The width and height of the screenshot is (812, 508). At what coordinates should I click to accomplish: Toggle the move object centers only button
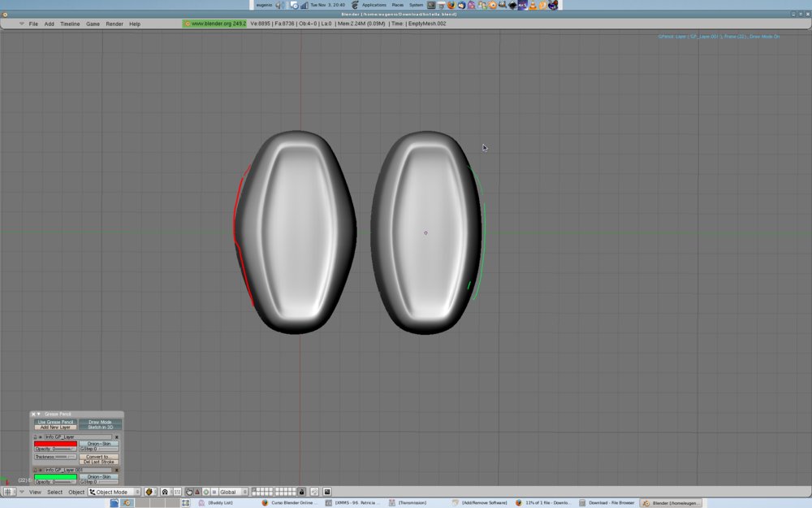coord(178,492)
